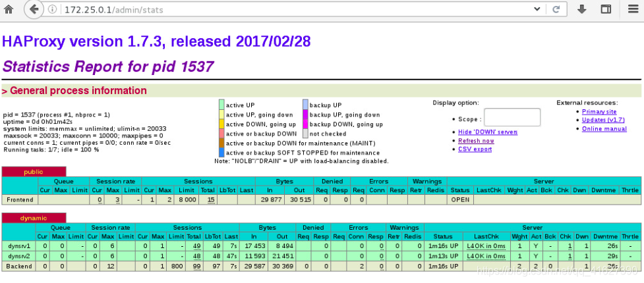
Task: Click the Server column header in dynamic table
Action: click(x=533, y=227)
